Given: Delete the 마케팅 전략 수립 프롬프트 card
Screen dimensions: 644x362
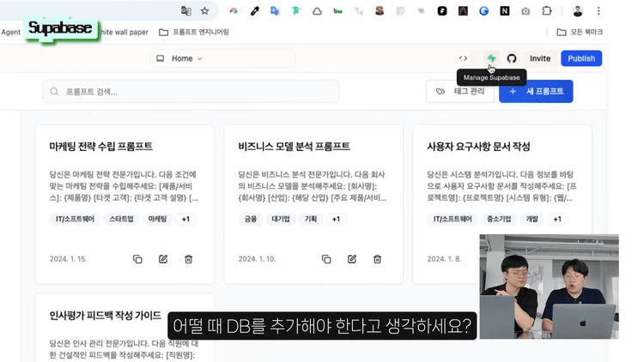Looking at the screenshot, I should 189,259.
